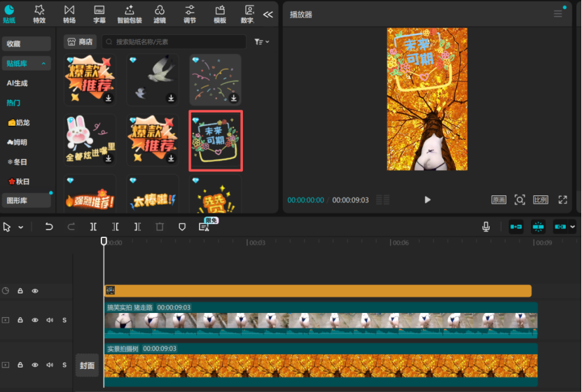582x392 pixels.
Task: Open the player panel menu icon
Action: point(558,14)
